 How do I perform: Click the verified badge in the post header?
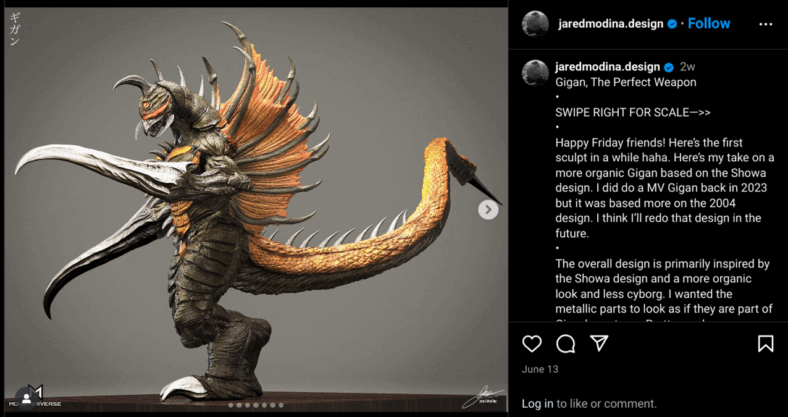click(672, 24)
